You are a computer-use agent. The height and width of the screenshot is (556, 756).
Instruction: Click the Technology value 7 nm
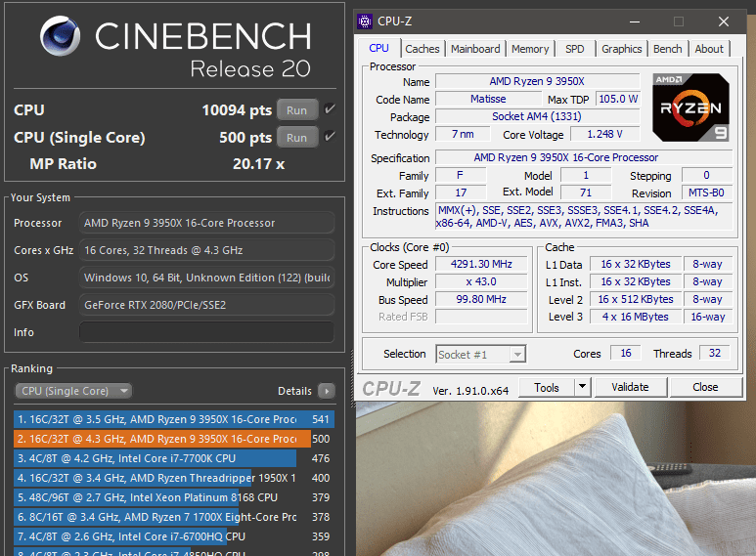pyautogui.click(x=463, y=134)
